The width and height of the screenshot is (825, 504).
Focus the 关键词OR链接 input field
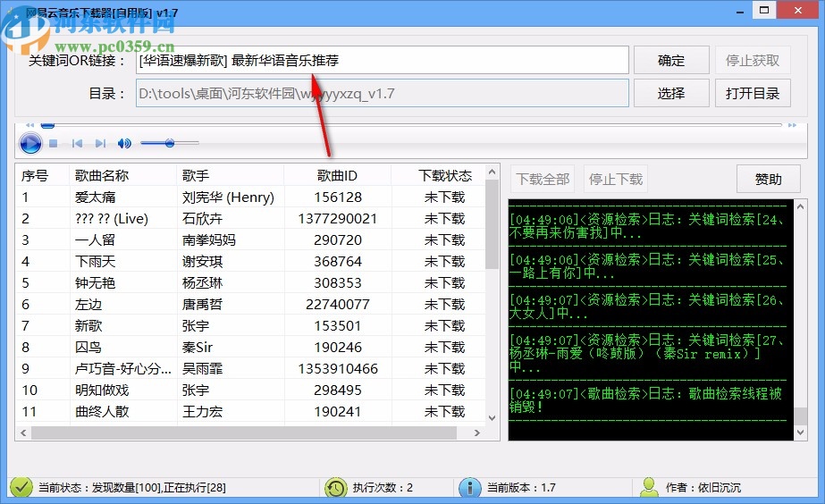[x=383, y=61]
